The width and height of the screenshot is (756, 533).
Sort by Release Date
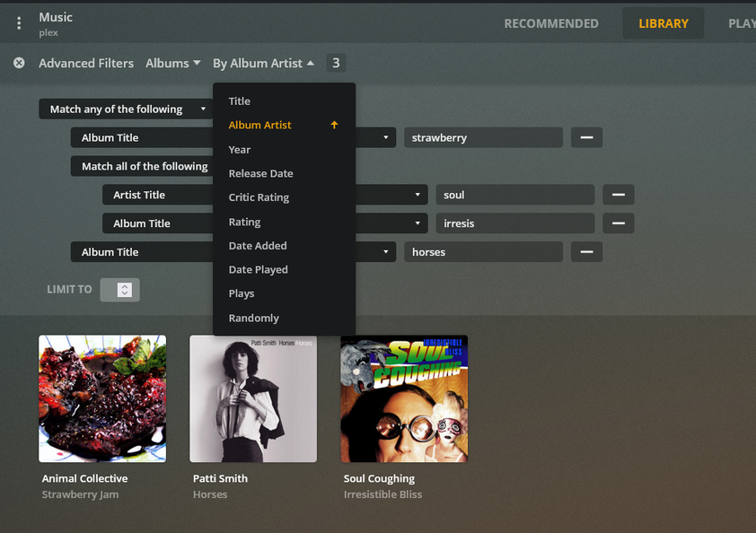[284, 173]
